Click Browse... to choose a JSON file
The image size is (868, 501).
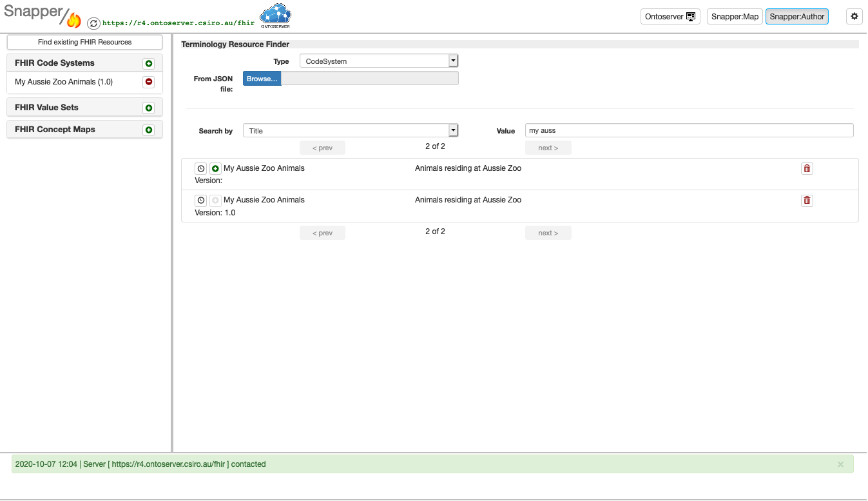[x=262, y=79]
